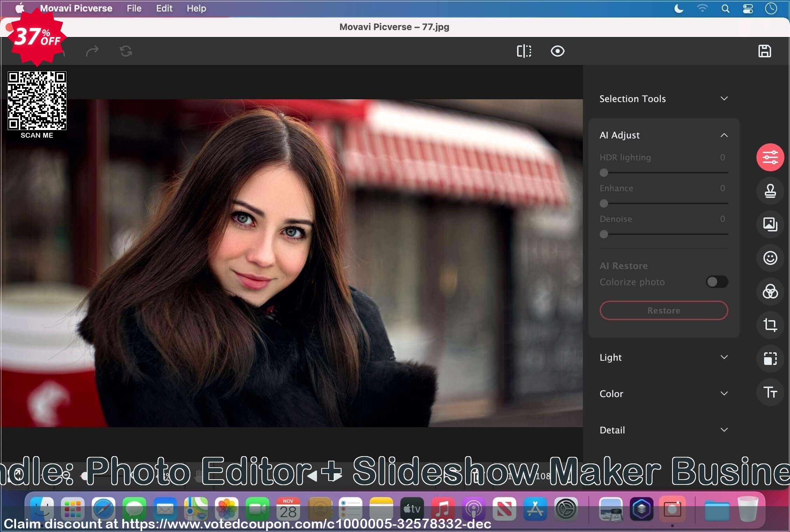
Task: Click the Restore button
Action: [663, 310]
